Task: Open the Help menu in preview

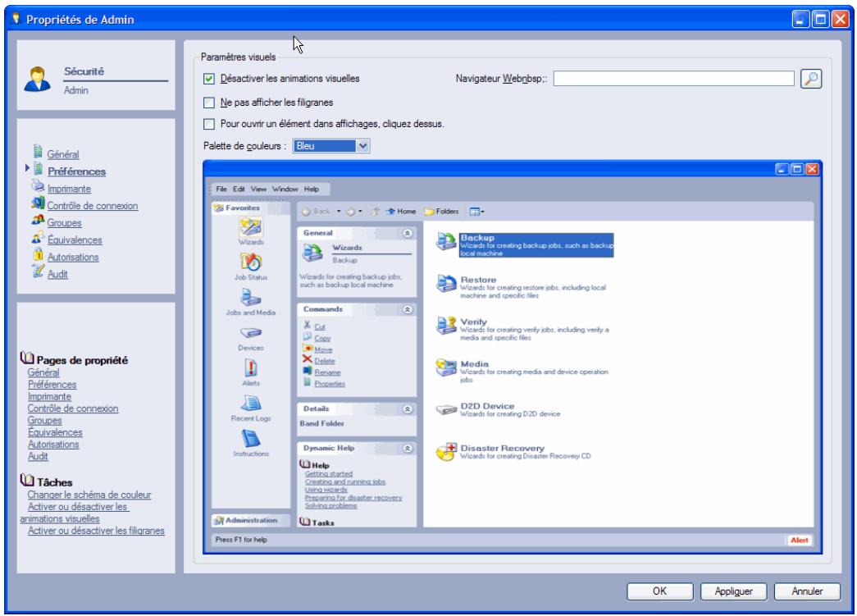Action: [x=312, y=189]
